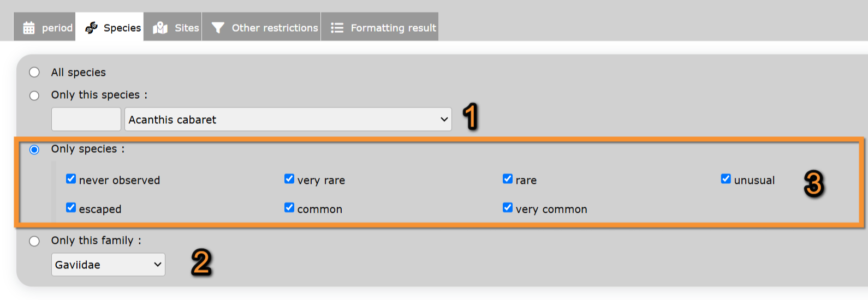The image size is (868, 300).
Task: Select the Only this family radio button
Action: tap(34, 241)
